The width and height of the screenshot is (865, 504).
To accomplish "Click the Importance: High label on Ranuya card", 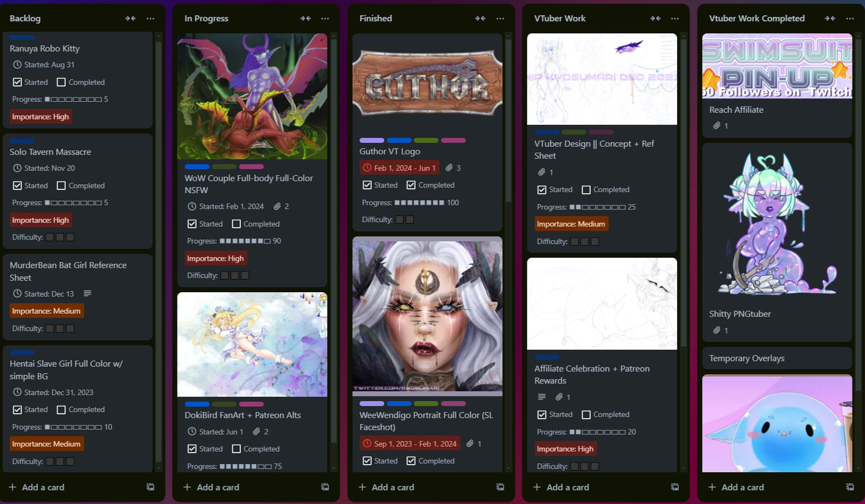I will pos(41,117).
